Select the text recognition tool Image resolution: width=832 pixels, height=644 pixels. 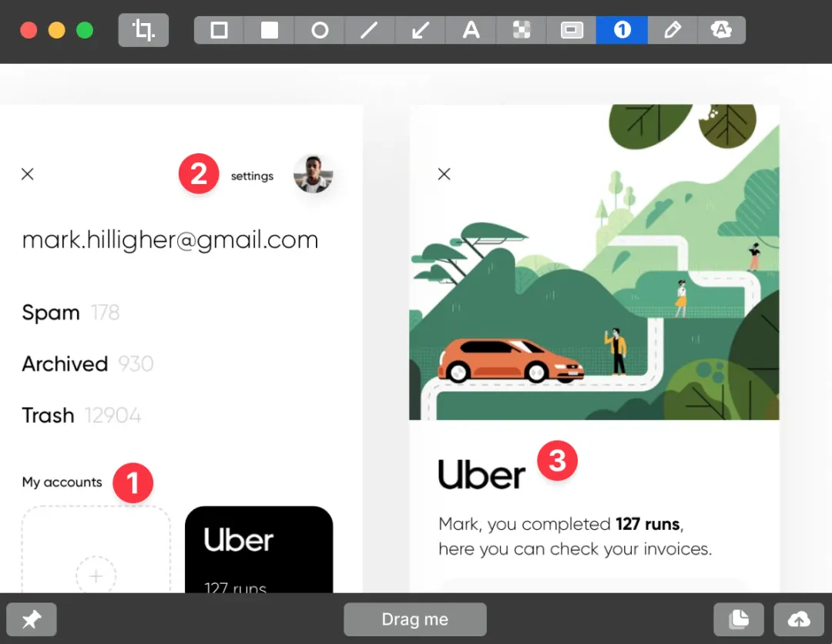point(722,30)
